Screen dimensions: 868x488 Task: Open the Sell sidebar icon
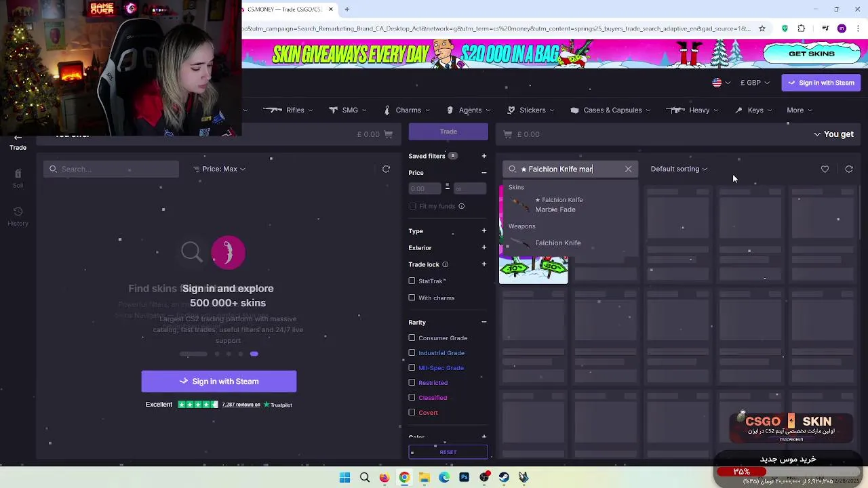pos(18,178)
